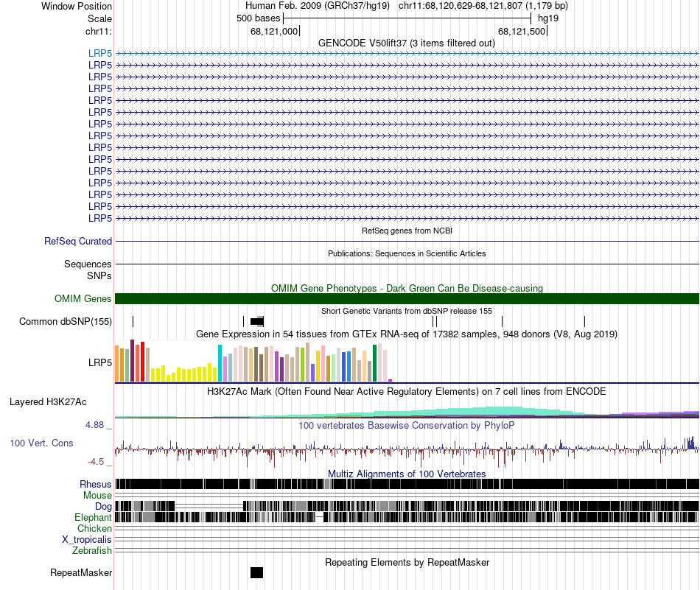The height and width of the screenshot is (590, 700).
Task: Open "Short Genetic Variants from dbSNP" title
Action: coord(407,311)
